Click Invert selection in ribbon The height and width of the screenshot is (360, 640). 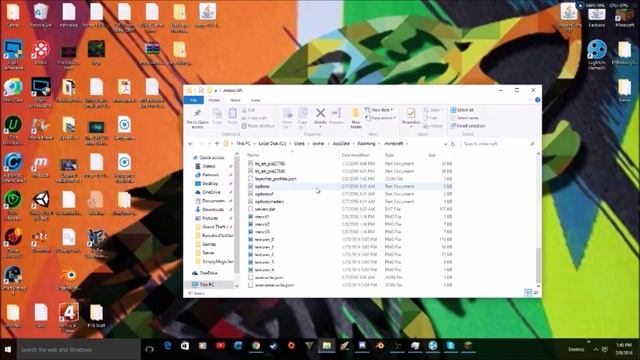coord(468,126)
